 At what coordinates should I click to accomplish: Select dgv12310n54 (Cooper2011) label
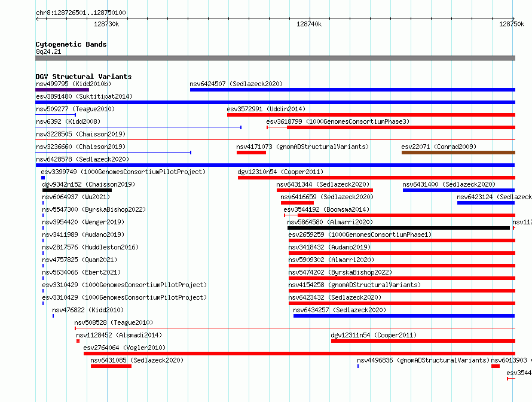tap(280, 172)
